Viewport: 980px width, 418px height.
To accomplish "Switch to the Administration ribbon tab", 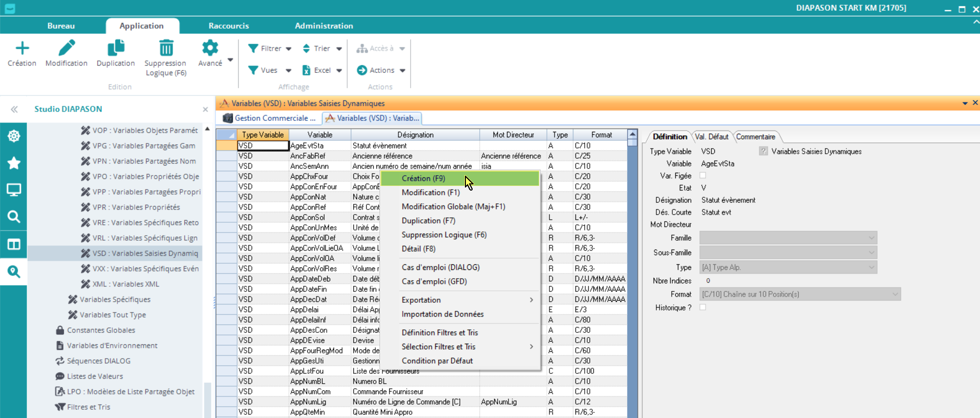I will [324, 26].
